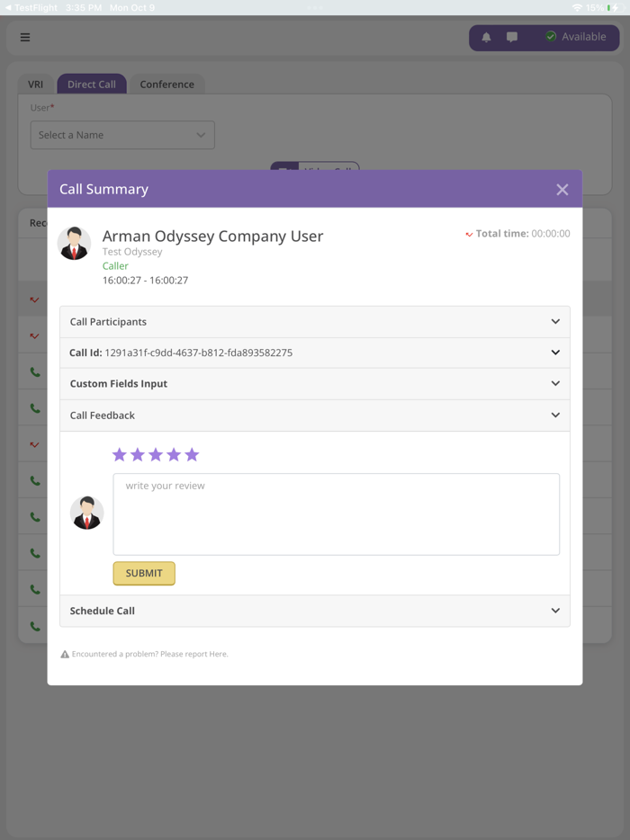Image resolution: width=630 pixels, height=840 pixels.
Task: Click Arman Odyssey Company User name
Action: (213, 237)
